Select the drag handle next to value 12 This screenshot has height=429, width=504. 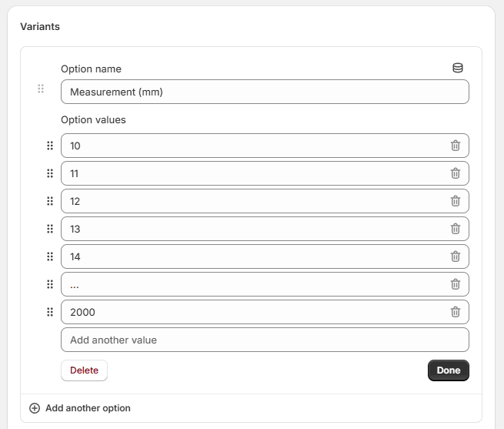50,201
